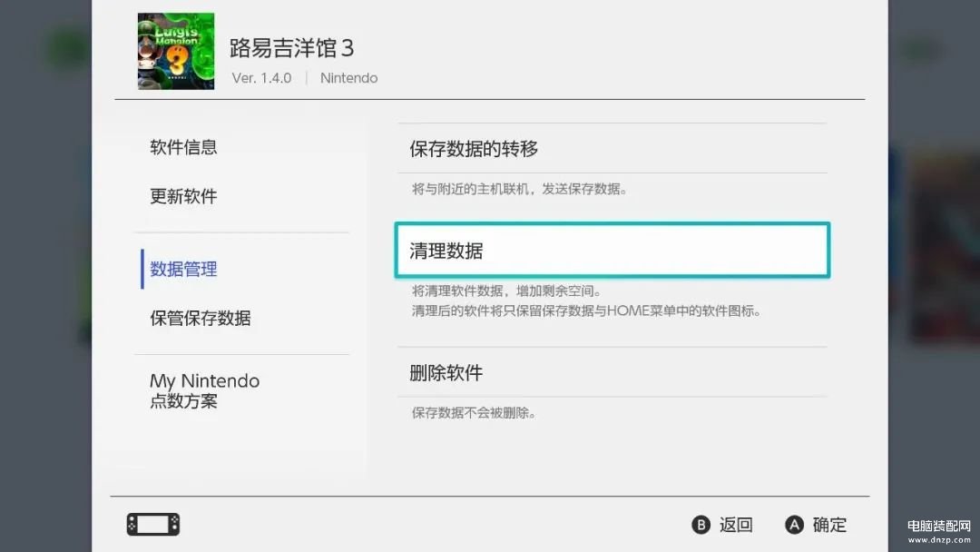Click the 返回 label
980x552 pixels.
736,525
